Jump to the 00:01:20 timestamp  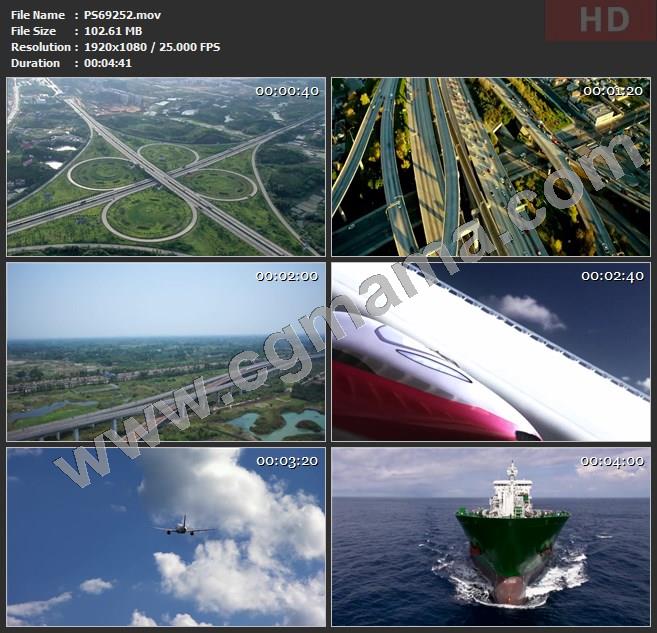click(612, 91)
